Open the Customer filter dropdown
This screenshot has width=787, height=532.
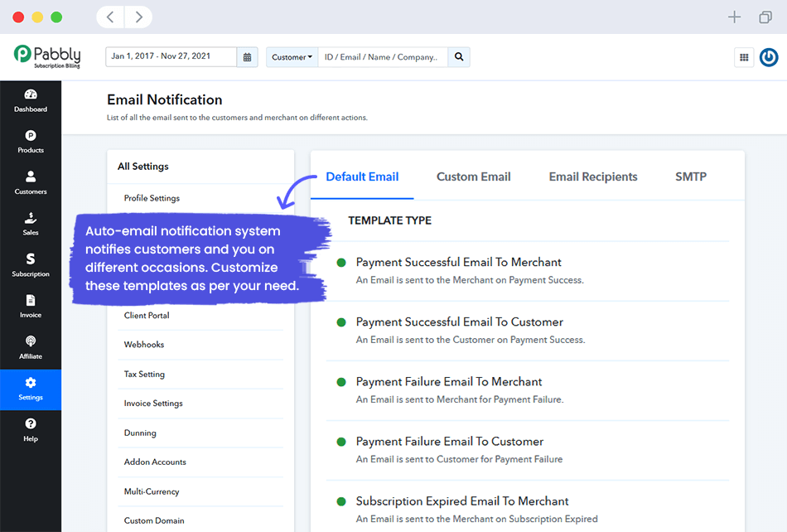292,56
